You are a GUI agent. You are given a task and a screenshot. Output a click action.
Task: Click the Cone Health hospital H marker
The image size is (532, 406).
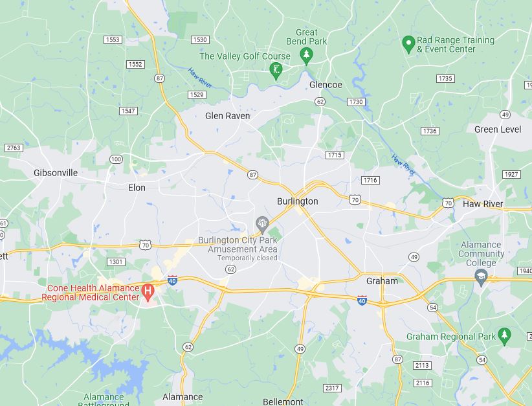(148, 292)
